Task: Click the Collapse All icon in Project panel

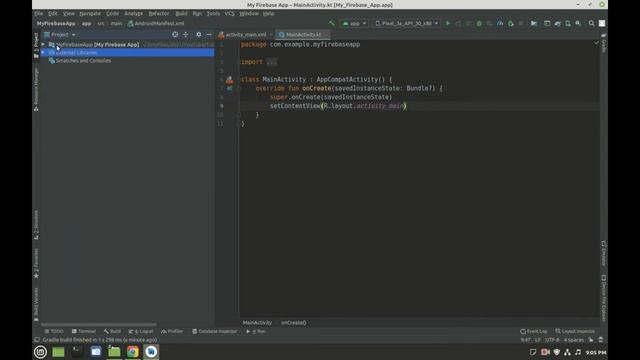Action: pyautogui.click(x=186, y=35)
